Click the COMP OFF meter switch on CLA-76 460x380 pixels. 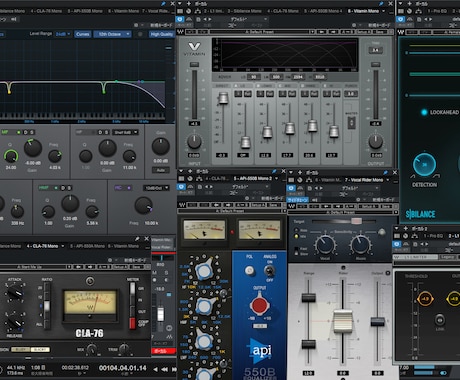133,322
